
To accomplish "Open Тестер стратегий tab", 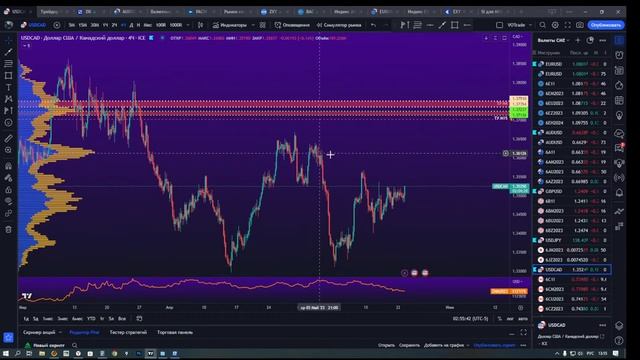I will point(128,332).
